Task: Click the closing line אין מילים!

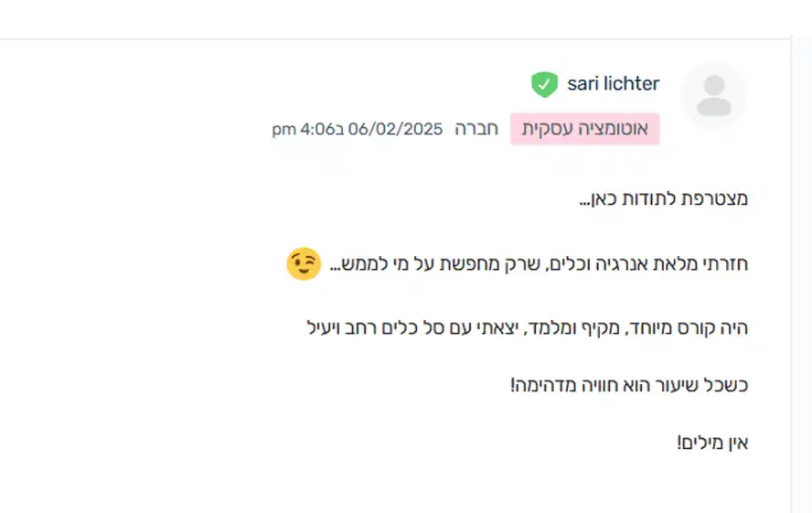Action: coord(712,444)
